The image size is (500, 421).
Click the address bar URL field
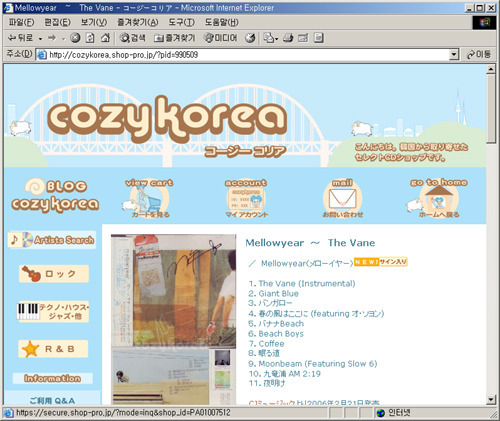[247, 54]
